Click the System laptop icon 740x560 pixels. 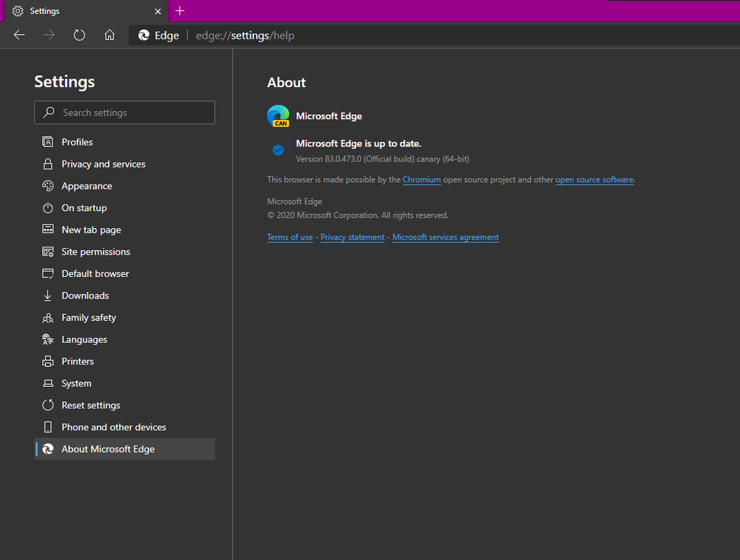coord(47,383)
